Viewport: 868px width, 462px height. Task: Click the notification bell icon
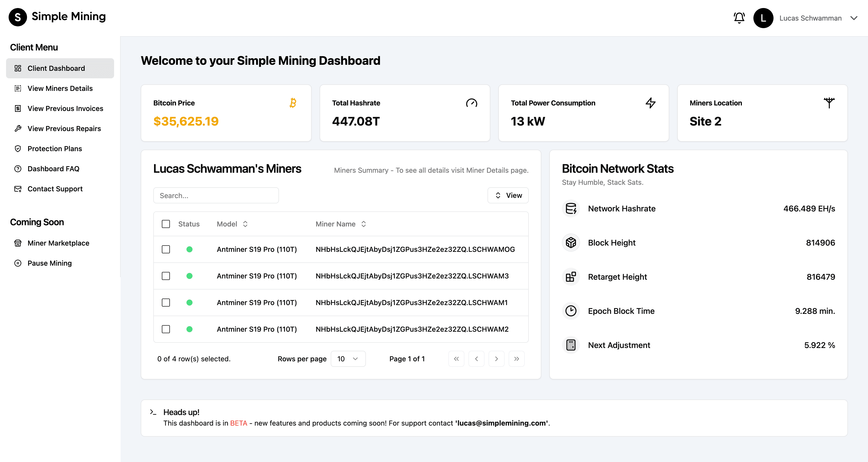pyautogui.click(x=739, y=18)
